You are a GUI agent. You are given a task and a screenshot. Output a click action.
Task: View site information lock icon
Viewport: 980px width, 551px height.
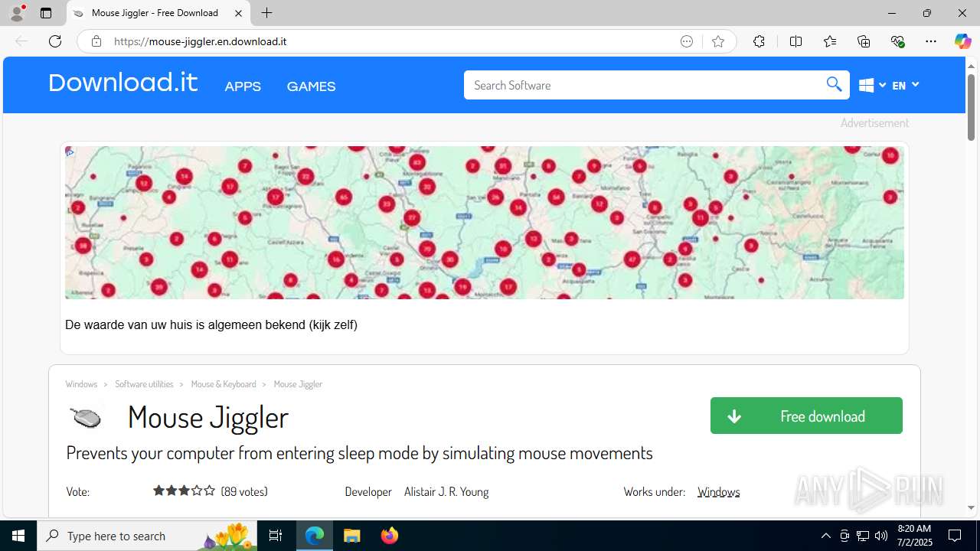(96, 41)
